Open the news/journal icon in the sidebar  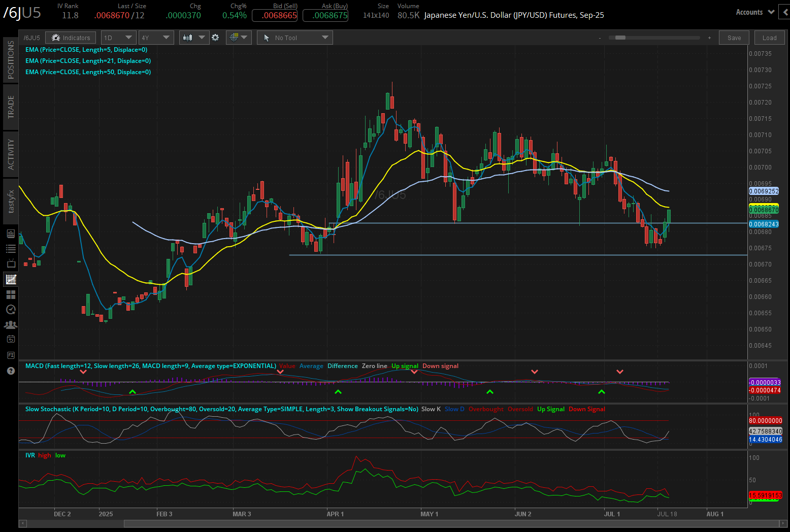tap(11, 234)
